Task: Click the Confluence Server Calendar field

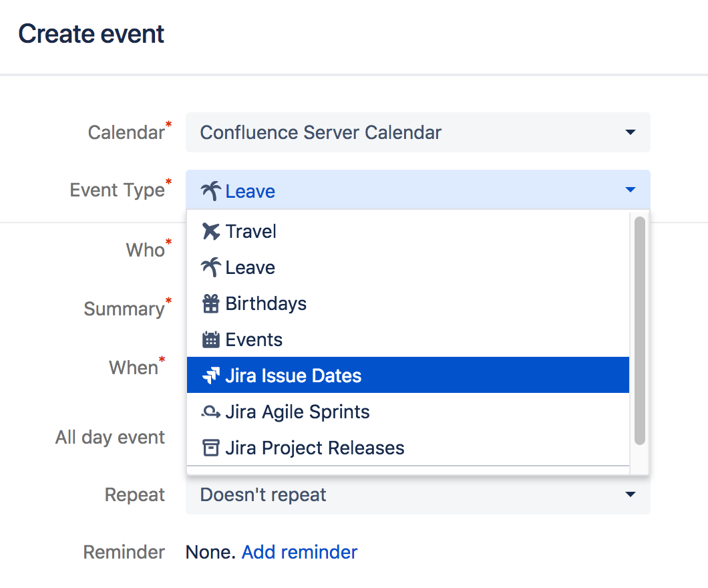Action: 417,132
